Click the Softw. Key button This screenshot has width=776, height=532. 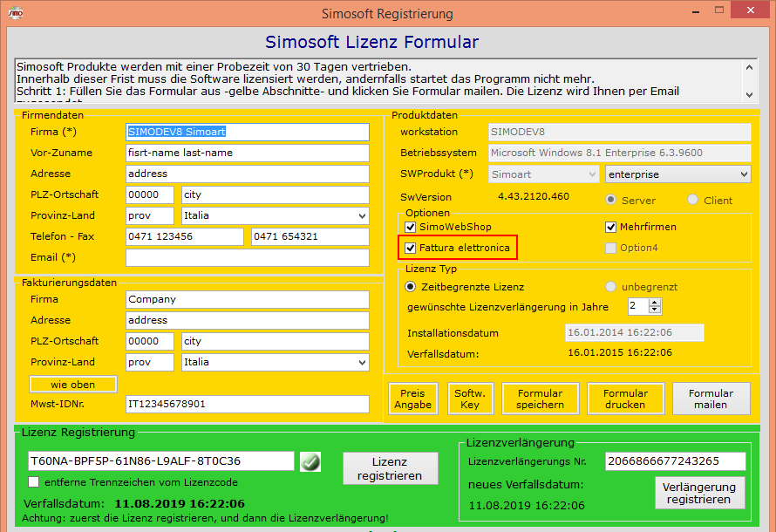470,399
